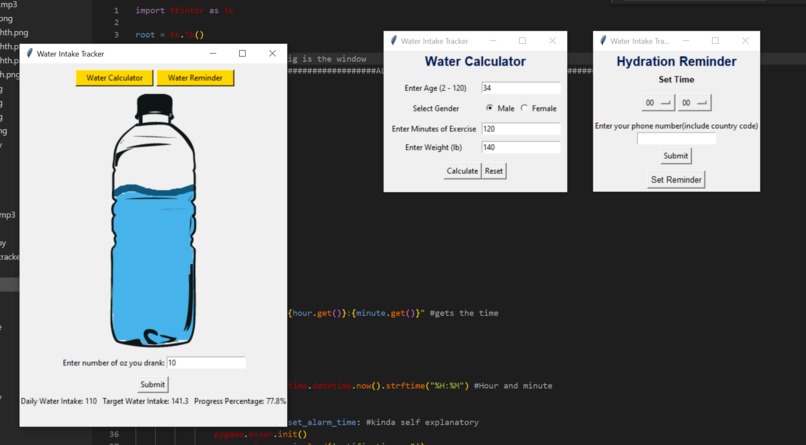The width and height of the screenshot is (806, 445).
Task: Click the '#kinda self explanatory' code comment
Action: 422,422
